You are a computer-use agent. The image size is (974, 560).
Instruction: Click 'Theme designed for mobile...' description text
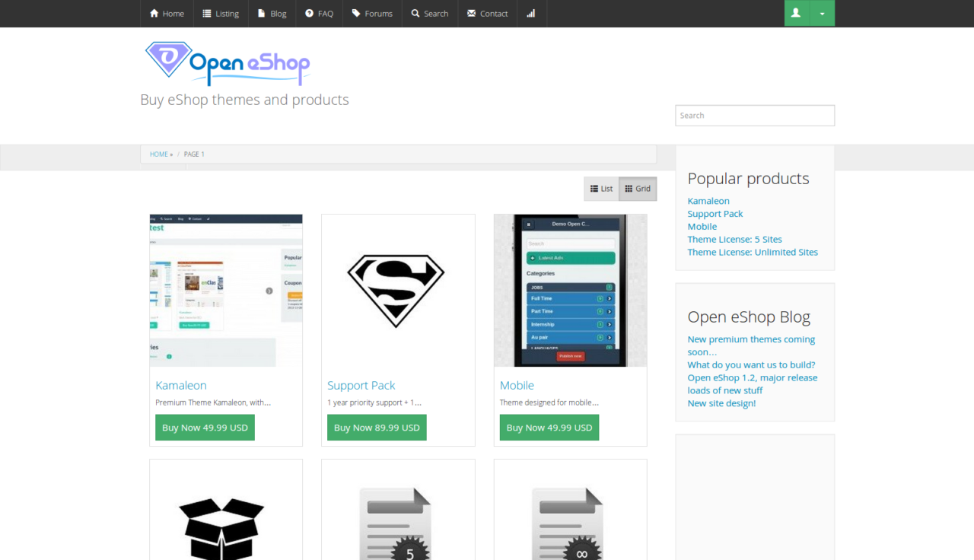coord(549,402)
